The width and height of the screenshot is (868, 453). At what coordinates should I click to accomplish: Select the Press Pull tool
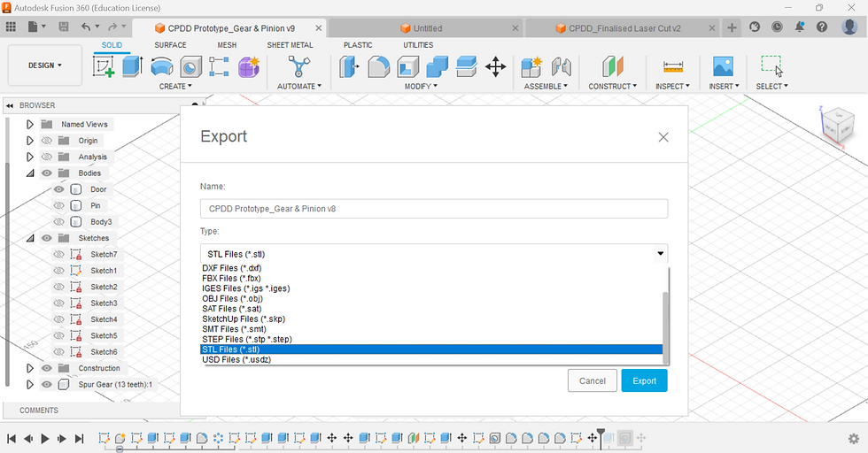[x=349, y=67]
